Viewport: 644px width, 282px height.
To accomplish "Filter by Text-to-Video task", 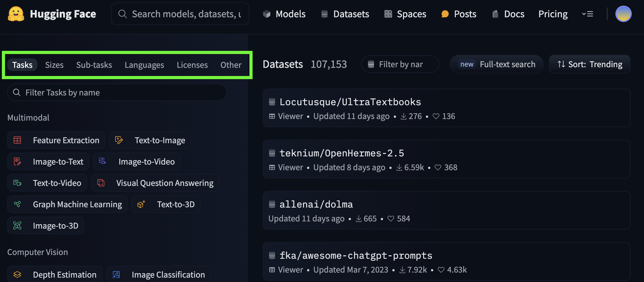I will 47,183.
